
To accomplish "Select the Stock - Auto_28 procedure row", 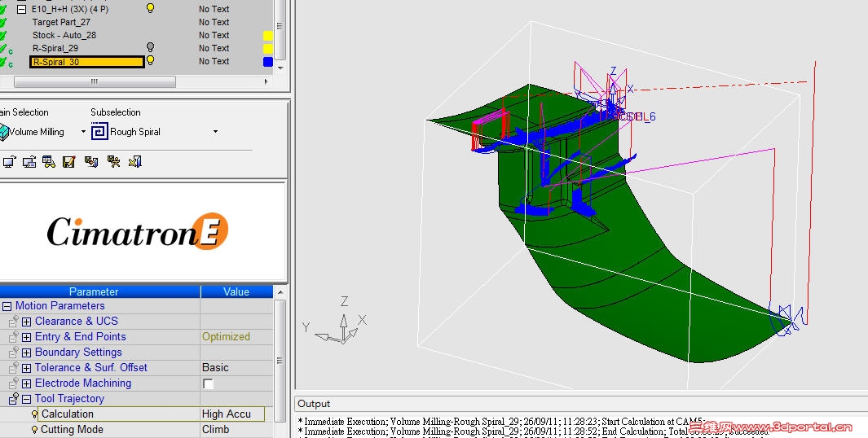I will pyautogui.click(x=64, y=35).
